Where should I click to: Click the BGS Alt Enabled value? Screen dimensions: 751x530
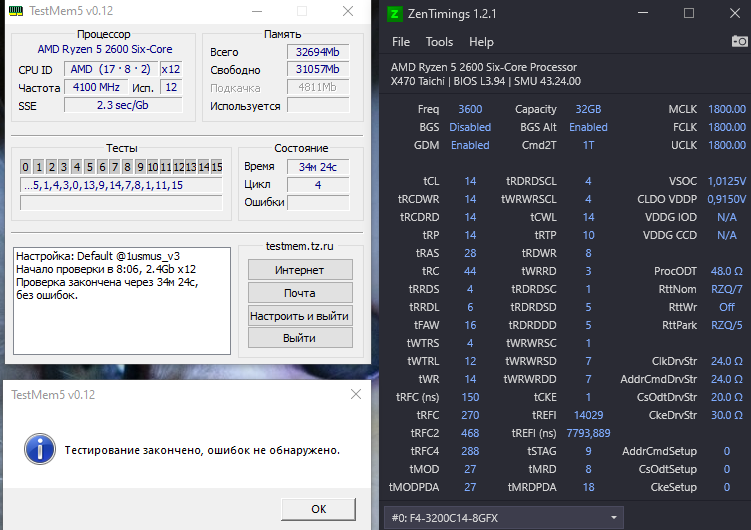tap(588, 127)
